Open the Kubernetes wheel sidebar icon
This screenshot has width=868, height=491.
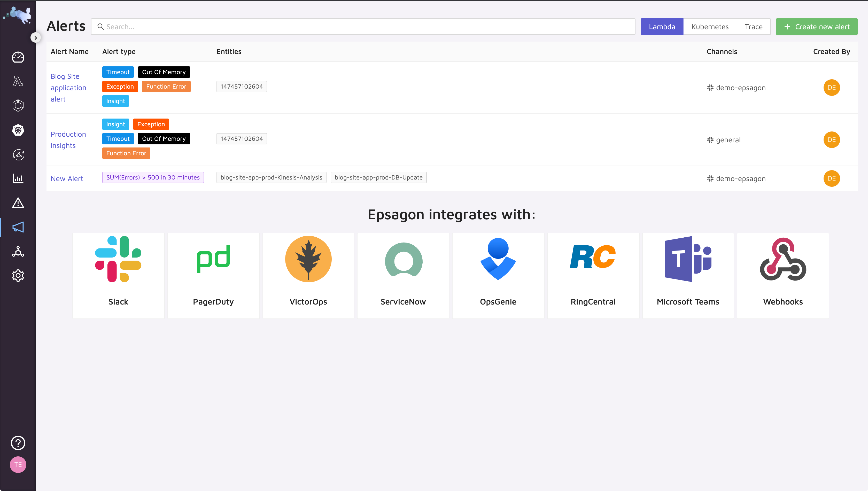click(18, 130)
